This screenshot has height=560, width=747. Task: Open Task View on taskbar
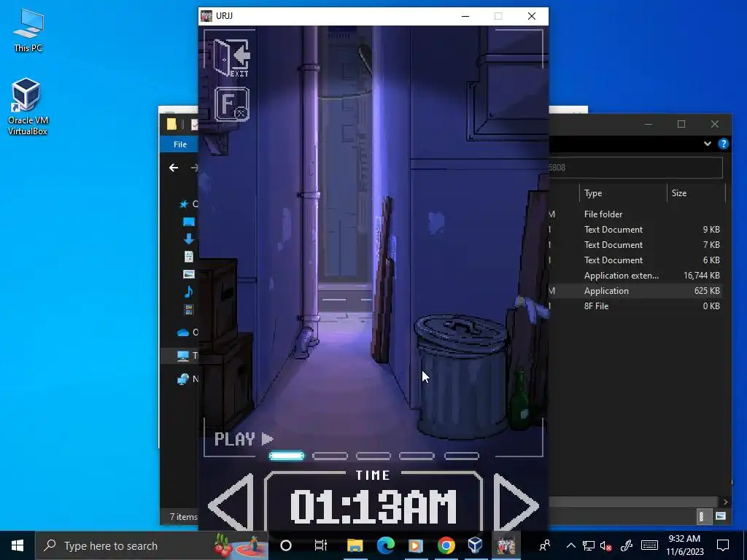point(321,545)
